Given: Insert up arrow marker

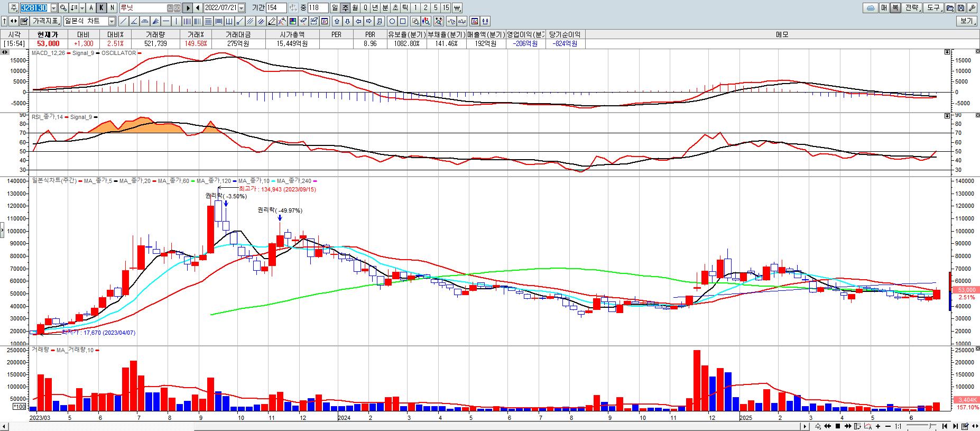Looking at the screenshot, I should pos(337,21).
